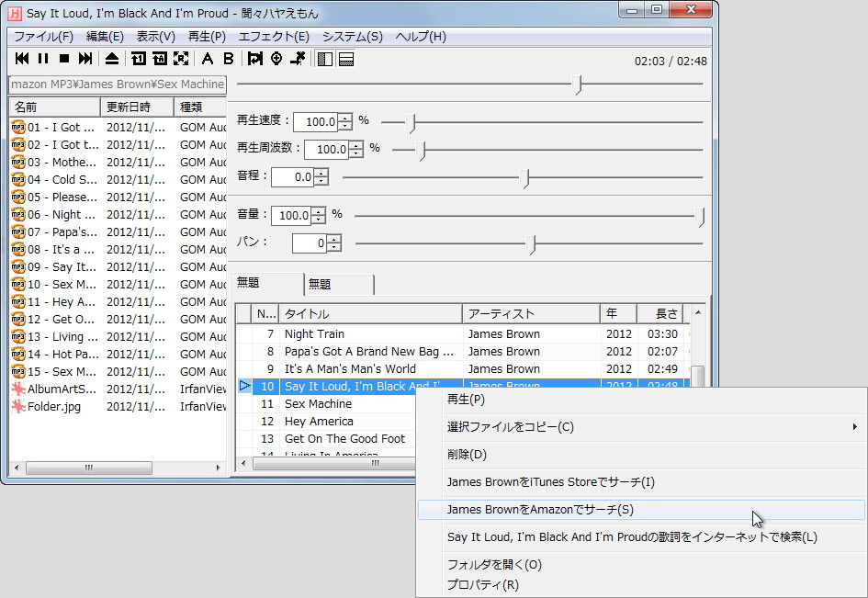
Task: Click the 再生周波数 spinner arrows
Action: point(356,150)
